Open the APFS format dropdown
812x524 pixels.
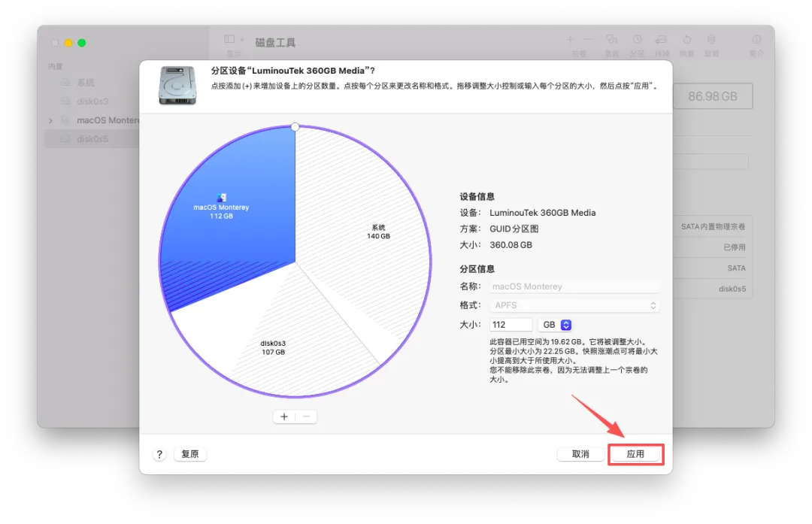point(574,305)
